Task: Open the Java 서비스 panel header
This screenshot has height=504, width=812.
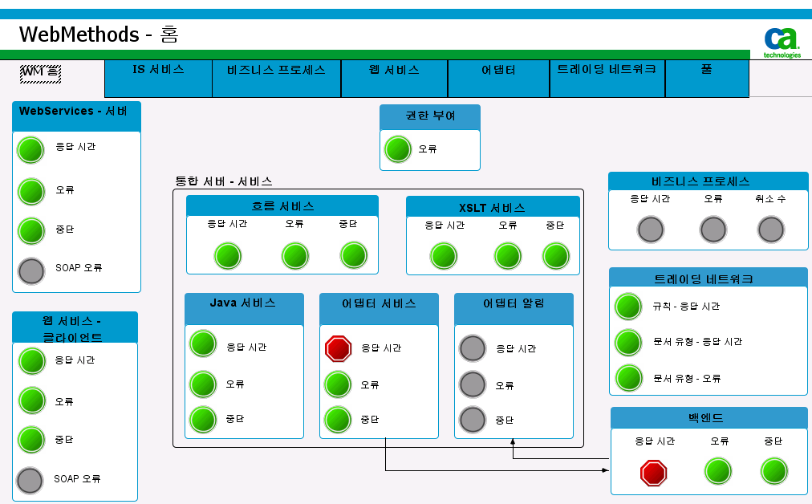Action: pyautogui.click(x=245, y=309)
